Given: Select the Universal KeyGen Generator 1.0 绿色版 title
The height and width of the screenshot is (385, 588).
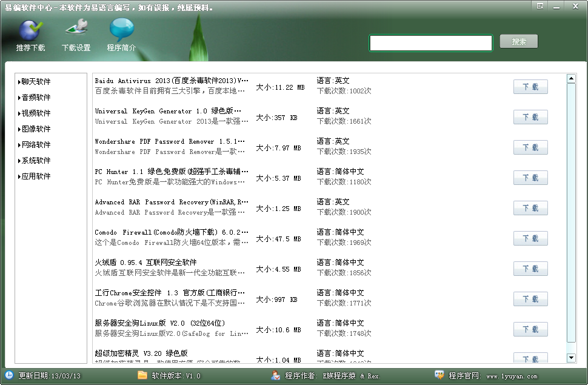Looking at the screenshot, I should pyautogui.click(x=168, y=111).
